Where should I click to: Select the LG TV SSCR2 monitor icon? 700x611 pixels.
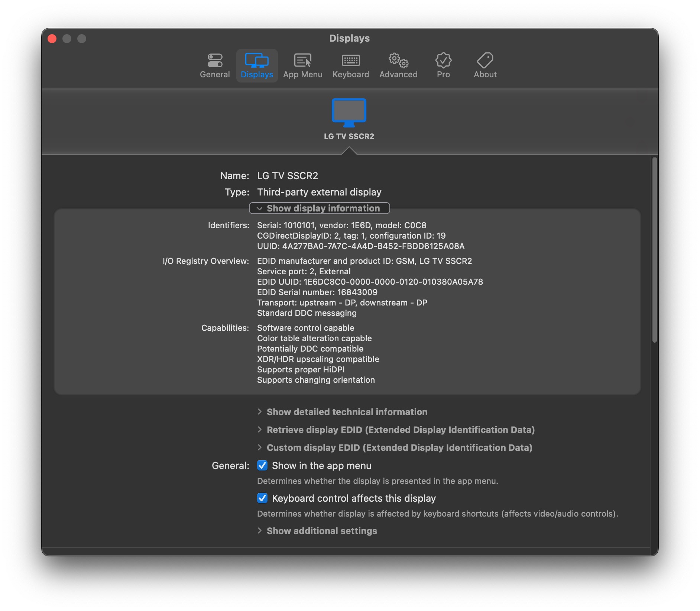click(349, 113)
